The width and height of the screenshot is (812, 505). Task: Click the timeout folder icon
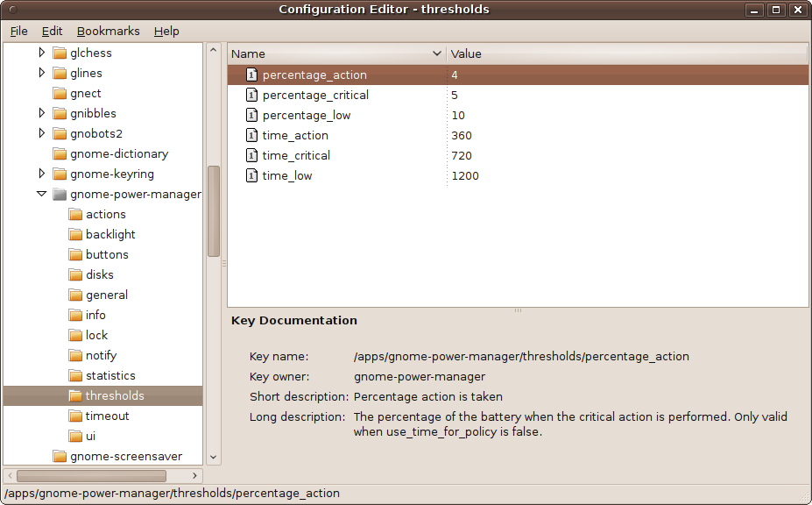(x=75, y=416)
